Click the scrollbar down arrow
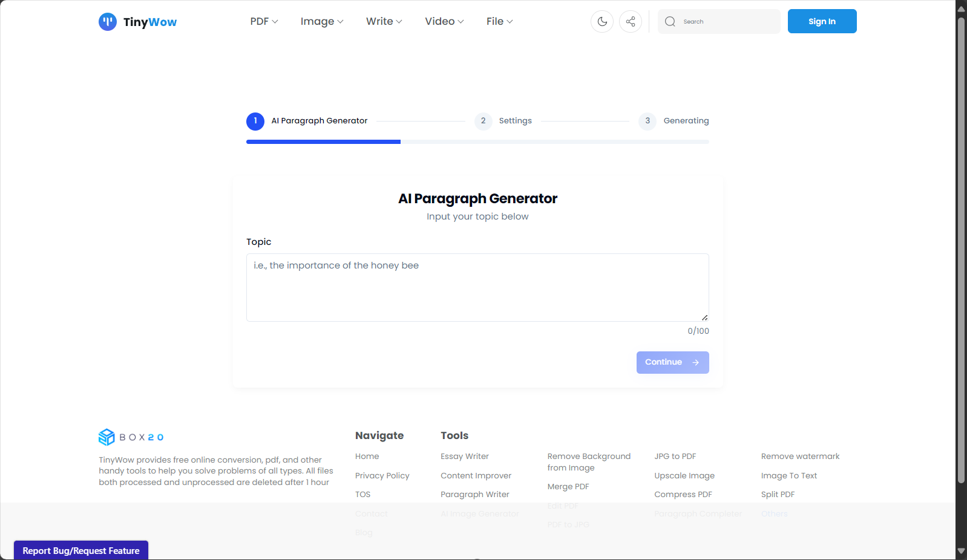This screenshot has height=560, width=967. [961, 552]
